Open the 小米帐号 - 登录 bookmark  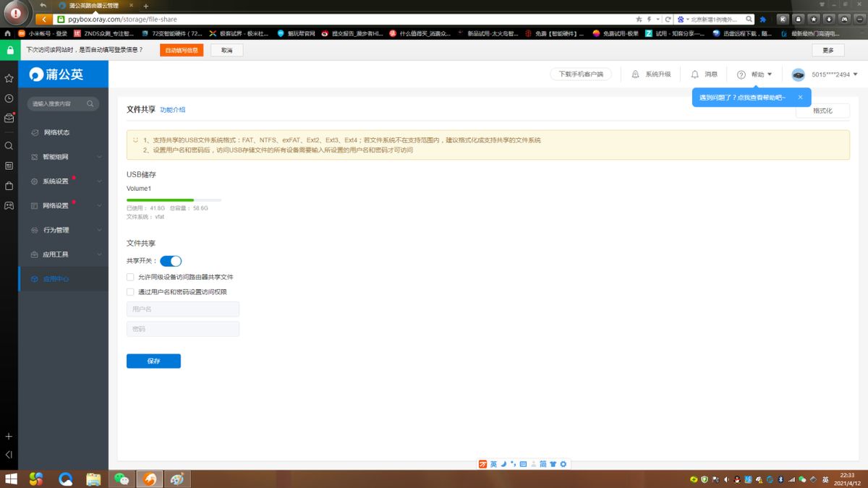[x=43, y=33]
